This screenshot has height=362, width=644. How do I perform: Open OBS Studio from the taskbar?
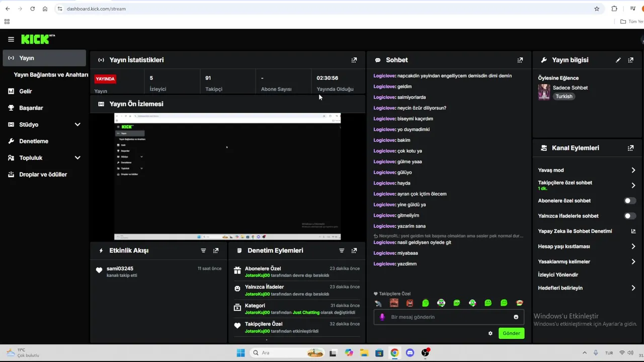425,353
